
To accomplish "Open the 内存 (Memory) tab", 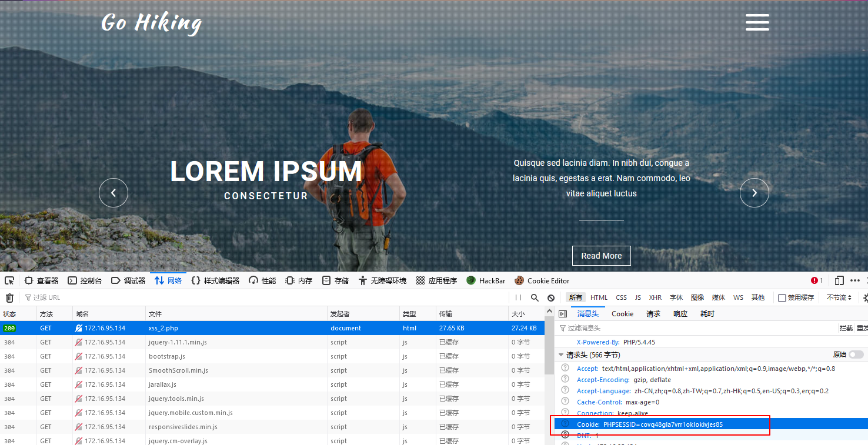I will [x=299, y=280].
